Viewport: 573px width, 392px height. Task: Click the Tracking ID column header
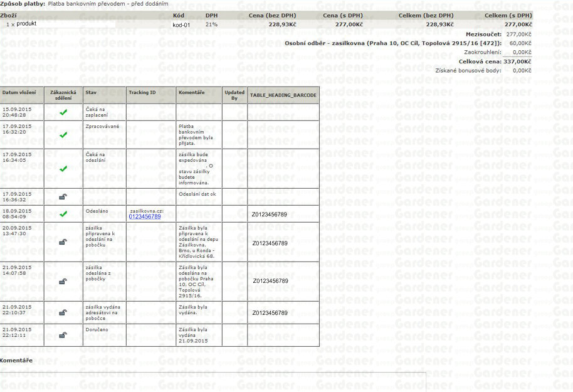pyautogui.click(x=142, y=93)
